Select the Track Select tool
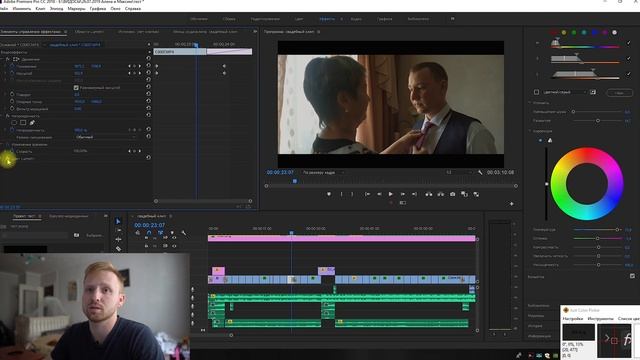The width and height of the screenshot is (640, 360). point(118,230)
